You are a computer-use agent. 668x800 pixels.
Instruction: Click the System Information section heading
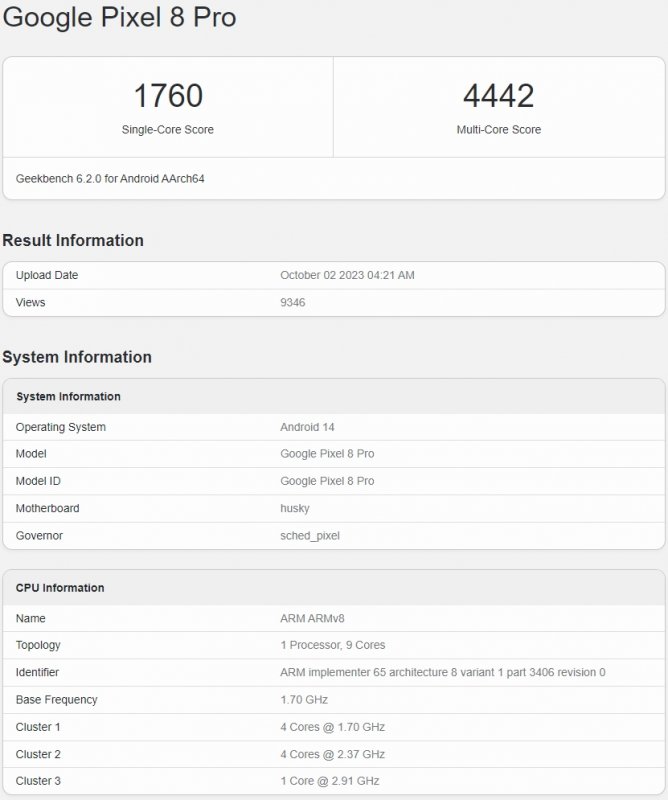pyautogui.click(x=77, y=358)
